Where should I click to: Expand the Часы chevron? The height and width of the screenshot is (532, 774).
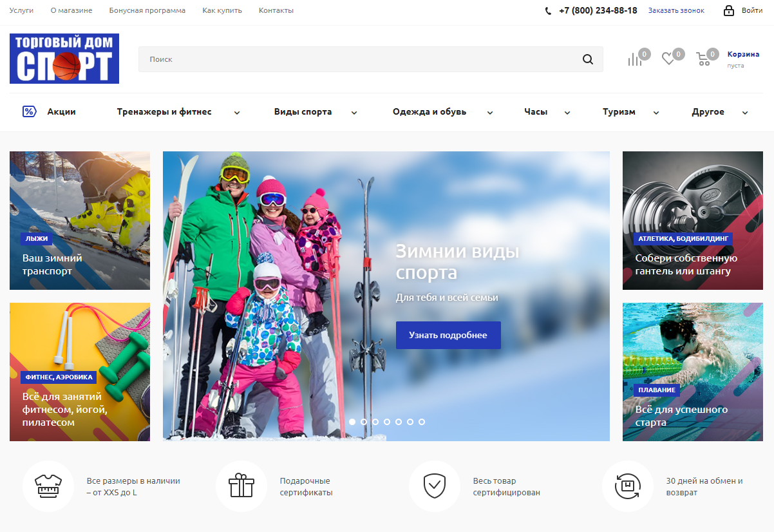567,113
